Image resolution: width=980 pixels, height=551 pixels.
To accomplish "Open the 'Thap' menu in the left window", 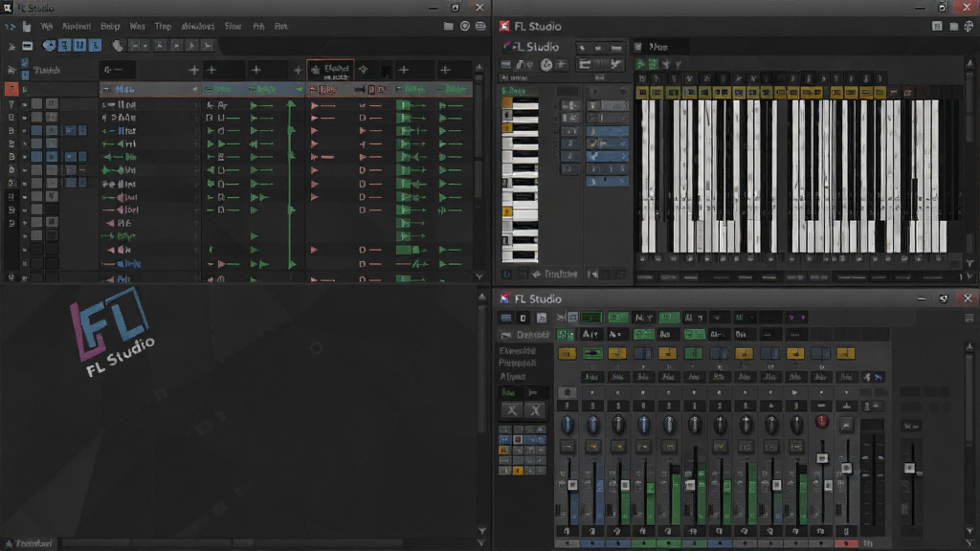I will click(163, 26).
